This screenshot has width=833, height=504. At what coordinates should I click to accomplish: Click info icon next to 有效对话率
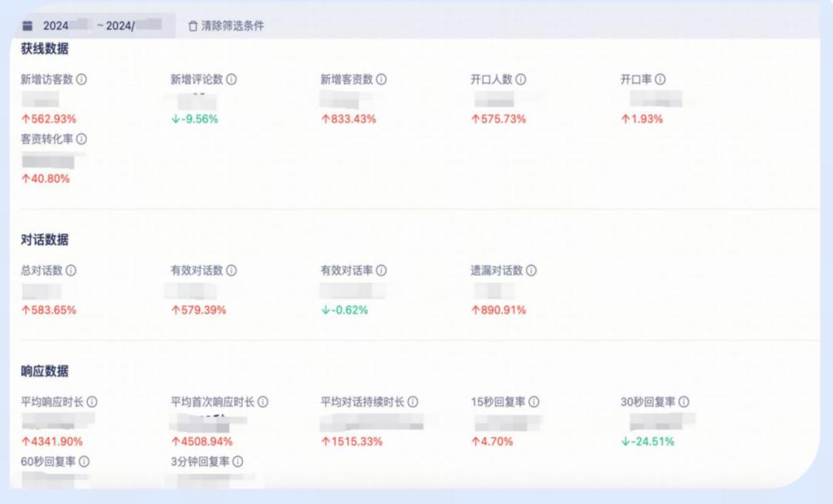click(381, 270)
